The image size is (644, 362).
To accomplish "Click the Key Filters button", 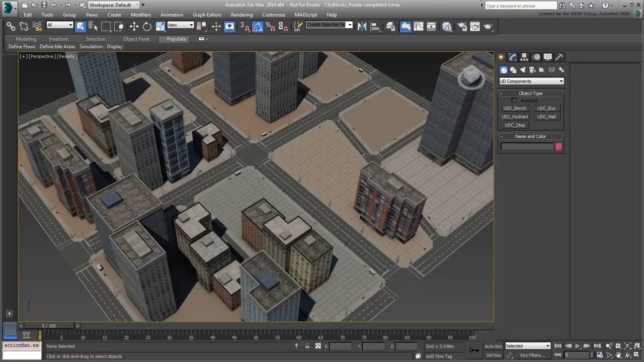I will 532,355.
